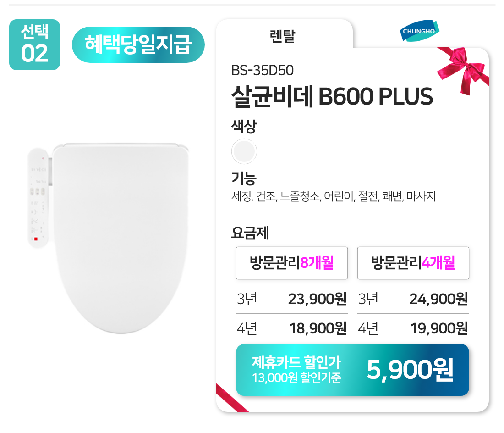Select the 4년 18,900원 price row
The height and width of the screenshot is (433, 504).
pos(292,328)
